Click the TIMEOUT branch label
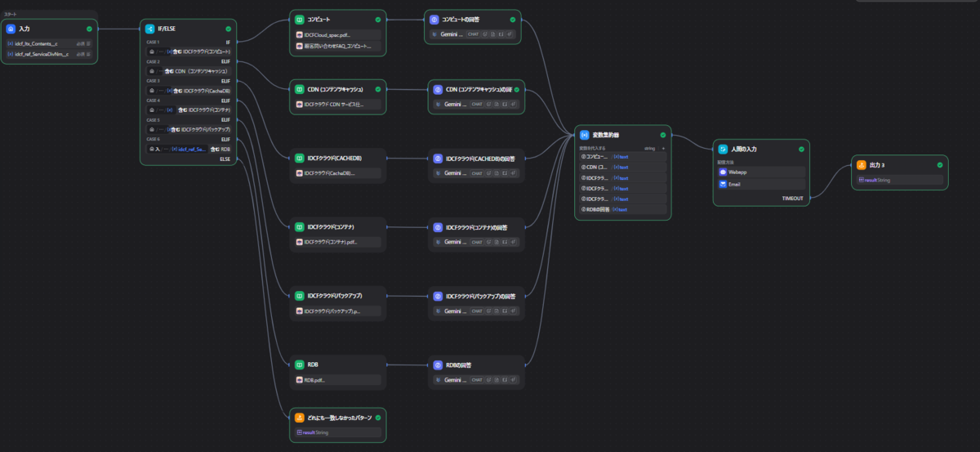 (x=793, y=198)
